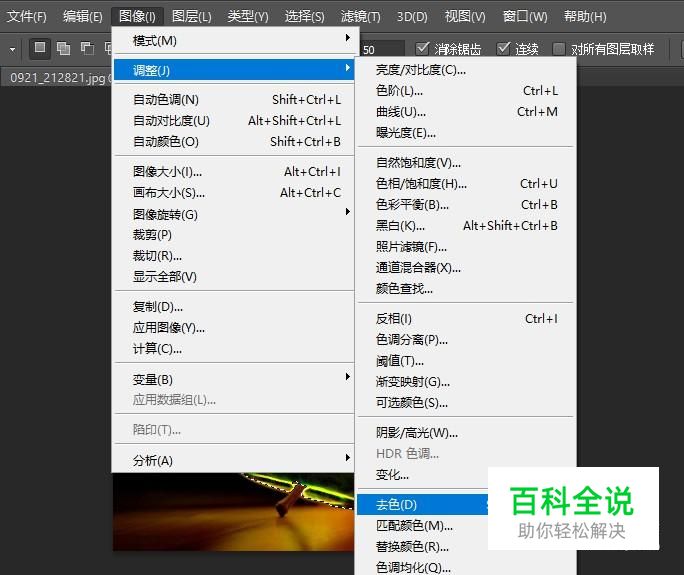Open the 照片滤镜(F)... adjustment

click(x=465, y=246)
